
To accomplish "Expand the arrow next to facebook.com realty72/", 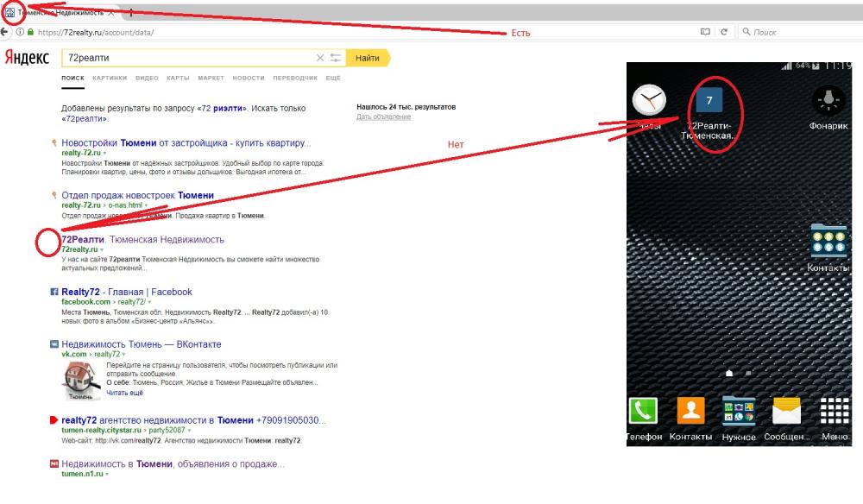I will [149, 302].
